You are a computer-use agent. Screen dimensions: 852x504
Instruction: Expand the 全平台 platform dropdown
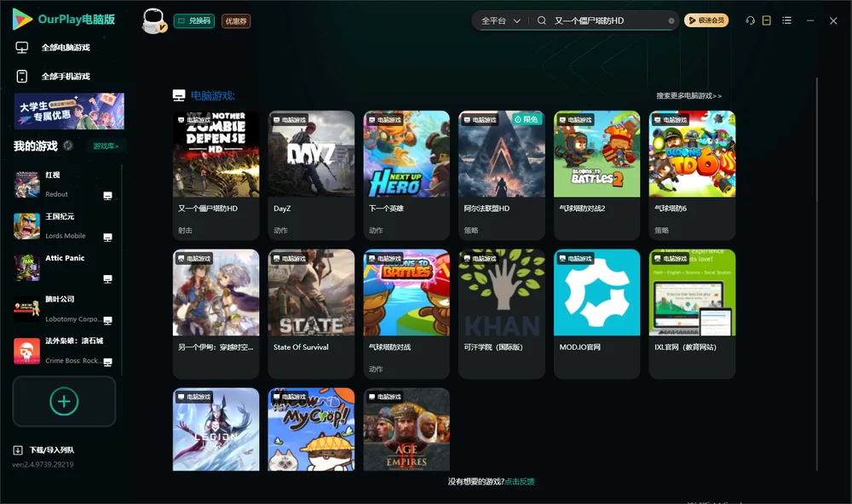[x=500, y=20]
